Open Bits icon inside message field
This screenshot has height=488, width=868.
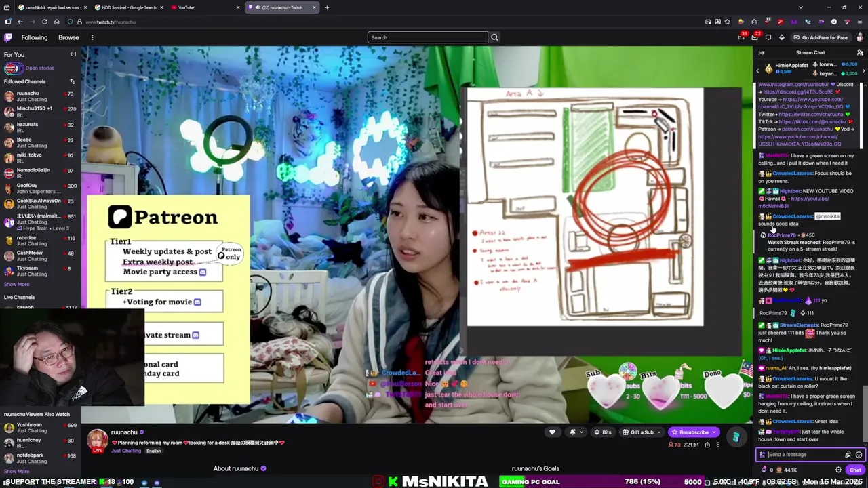pyautogui.click(x=848, y=455)
